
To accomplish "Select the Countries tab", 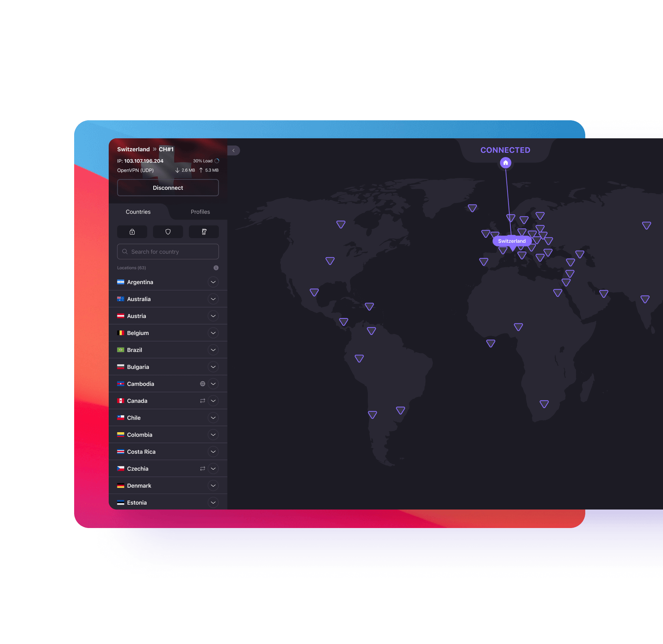I will 138,212.
